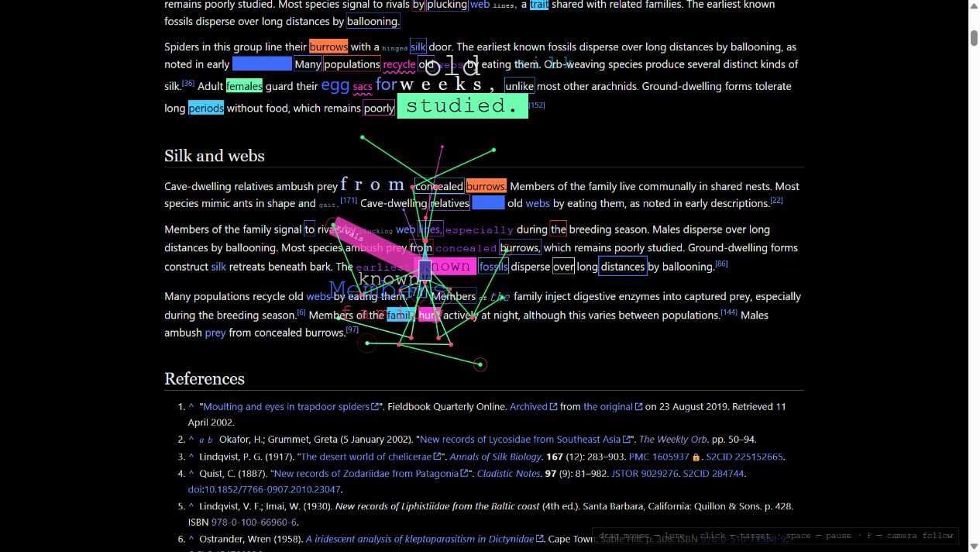Click the caret for reference 4
Screen dimensions: 980x552
tap(191, 473)
